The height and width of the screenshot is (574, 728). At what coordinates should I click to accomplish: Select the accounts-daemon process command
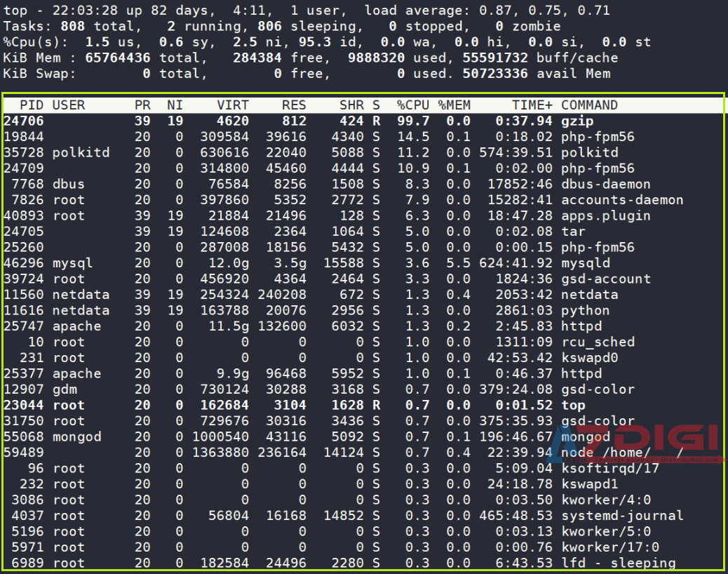pos(621,200)
